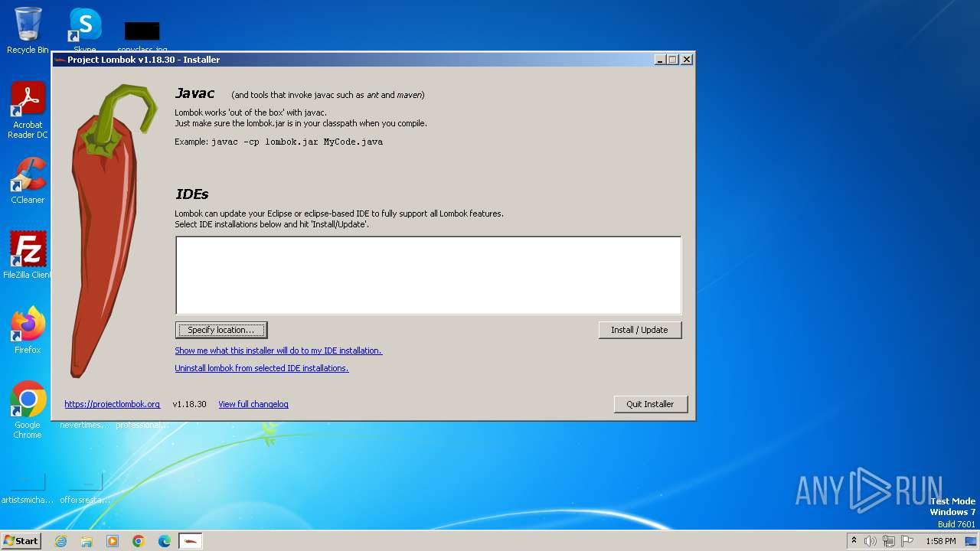Viewport: 980px width, 551px height.
Task: Click the Specify location... button
Action: 221,330
